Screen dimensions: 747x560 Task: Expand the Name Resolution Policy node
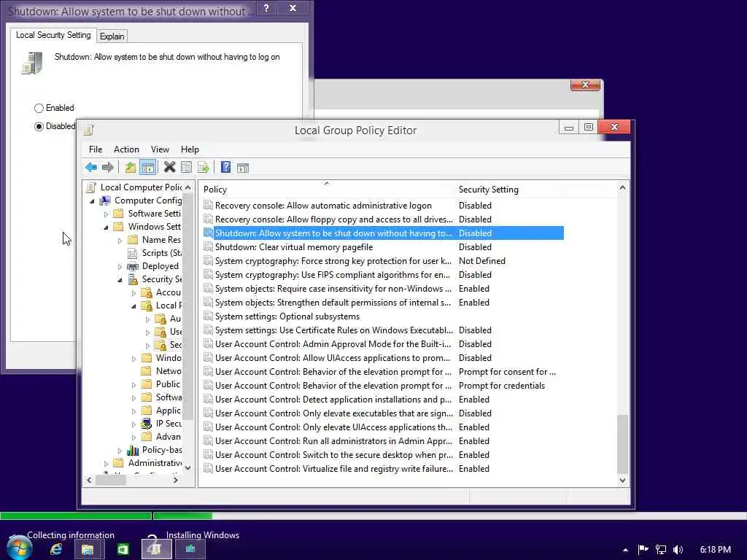[120, 241]
